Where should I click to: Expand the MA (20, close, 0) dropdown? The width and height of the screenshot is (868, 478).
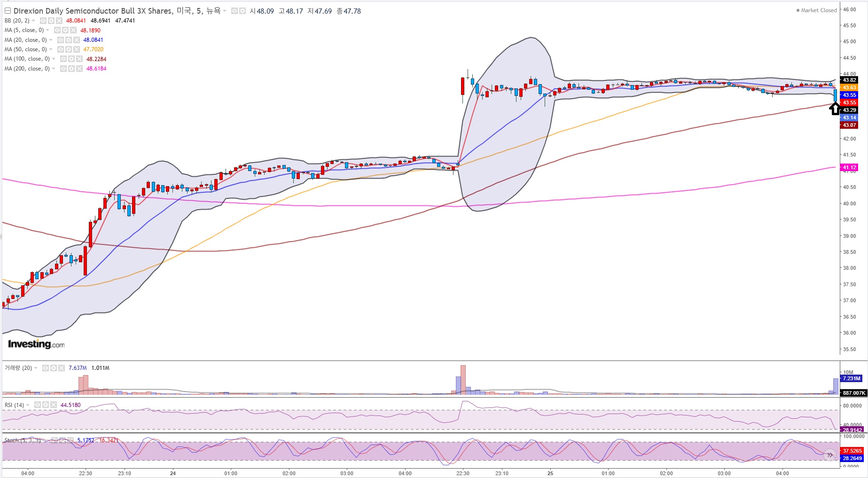tap(51, 40)
